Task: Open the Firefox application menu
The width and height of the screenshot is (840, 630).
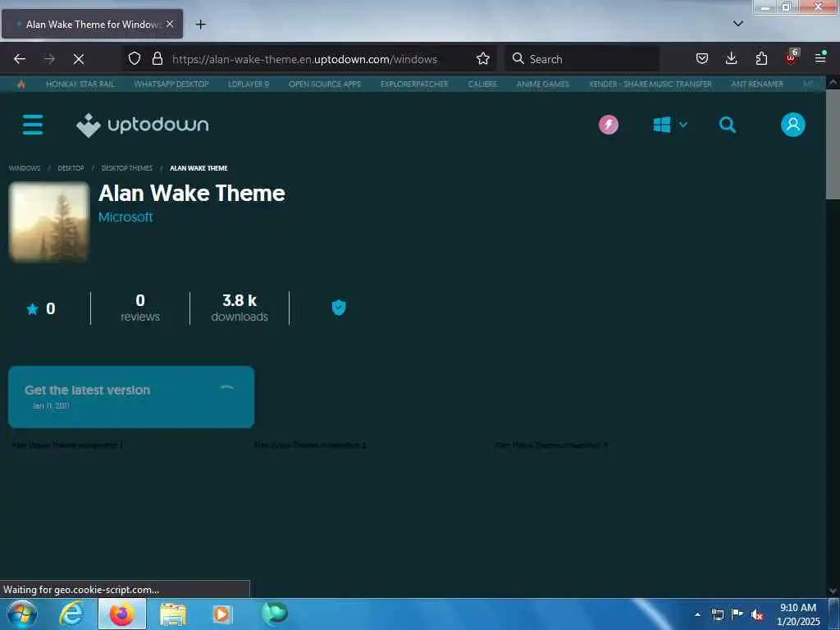Action: pyautogui.click(x=820, y=58)
